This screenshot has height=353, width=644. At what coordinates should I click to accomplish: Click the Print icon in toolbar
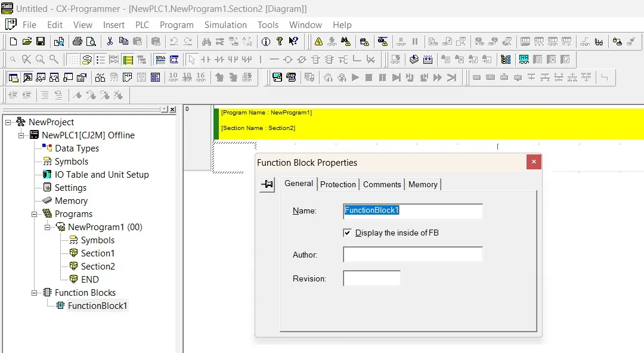pos(77,42)
